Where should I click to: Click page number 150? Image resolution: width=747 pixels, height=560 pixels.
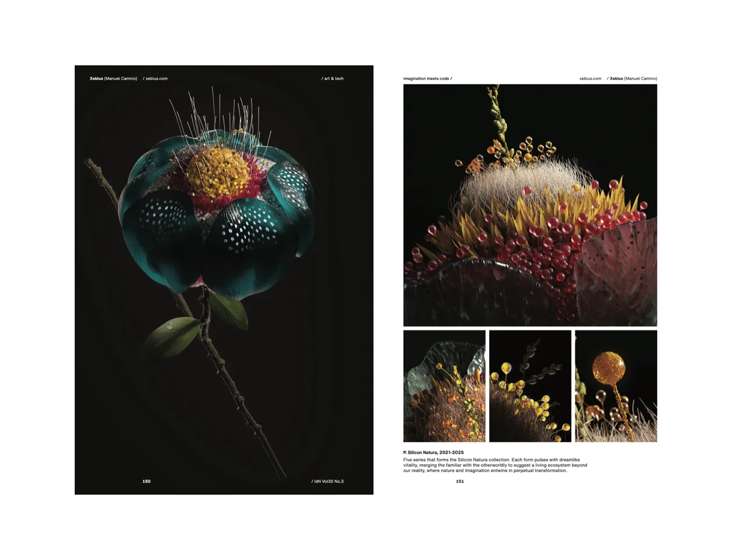pyautogui.click(x=146, y=481)
